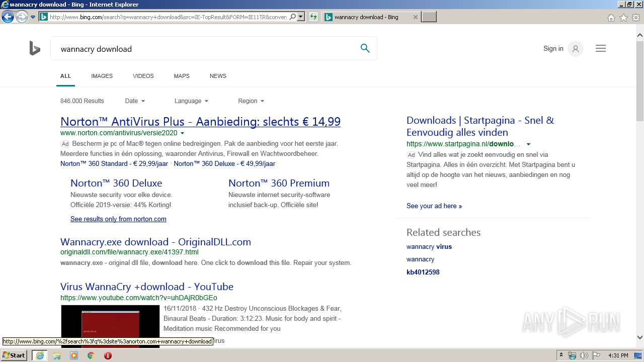The height and width of the screenshot is (362, 644).
Task: Expand the Region filter dropdown
Action: coord(251,101)
